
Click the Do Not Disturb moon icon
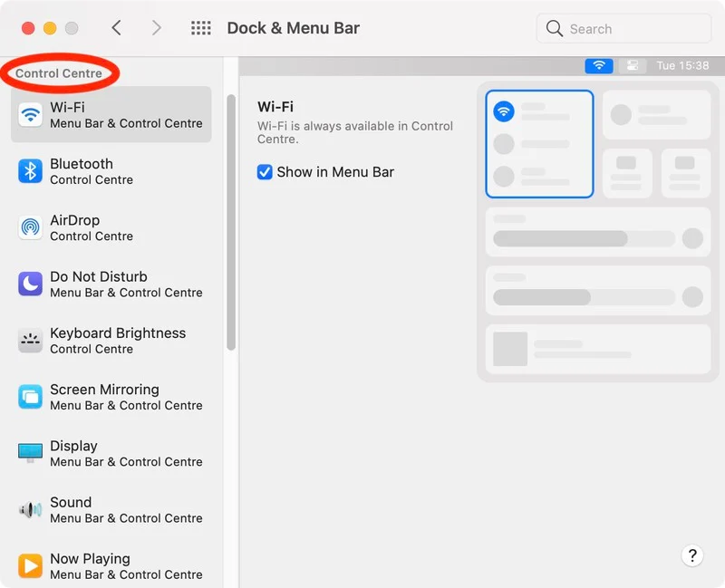31,284
